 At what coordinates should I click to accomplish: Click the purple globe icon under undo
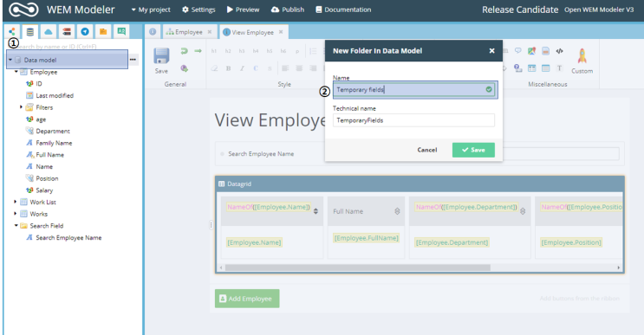click(x=184, y=68)
